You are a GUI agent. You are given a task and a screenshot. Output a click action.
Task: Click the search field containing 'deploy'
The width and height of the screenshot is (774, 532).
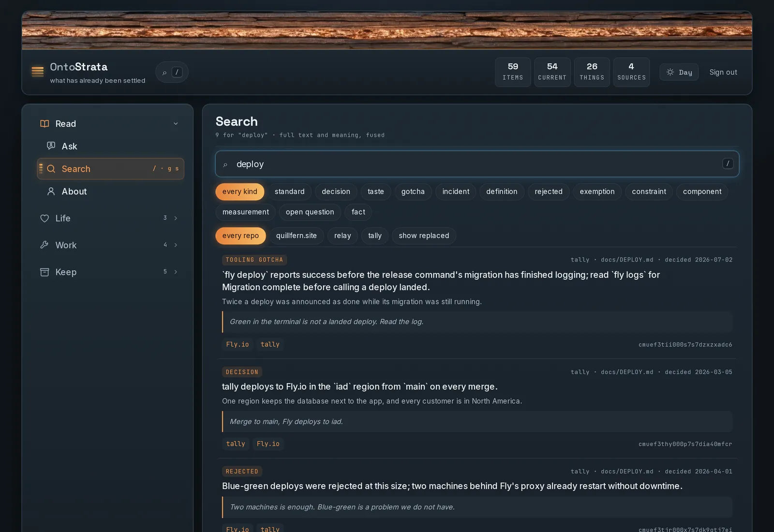pos(477,164)
